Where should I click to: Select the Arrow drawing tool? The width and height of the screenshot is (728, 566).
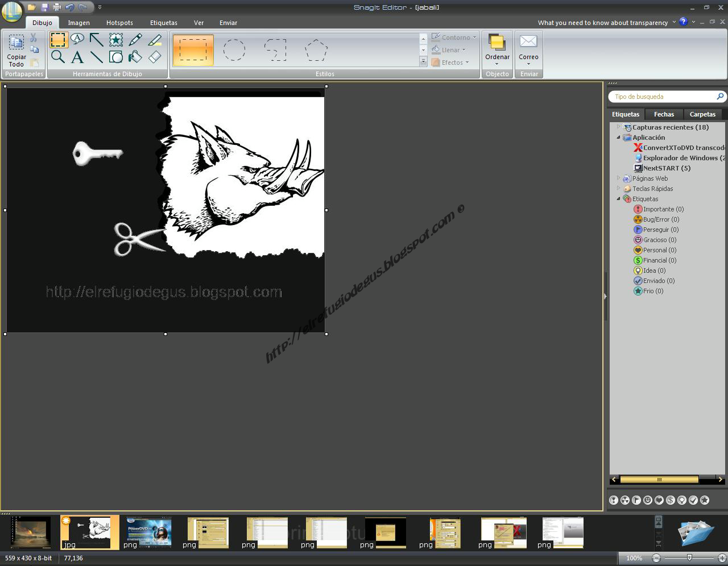97,39
